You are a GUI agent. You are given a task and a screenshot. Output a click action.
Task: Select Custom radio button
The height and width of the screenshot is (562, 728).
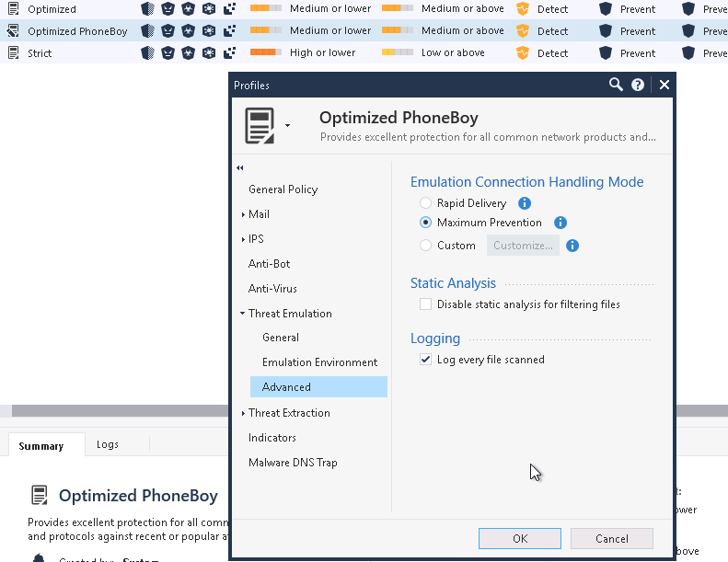[x=425, y=246]
